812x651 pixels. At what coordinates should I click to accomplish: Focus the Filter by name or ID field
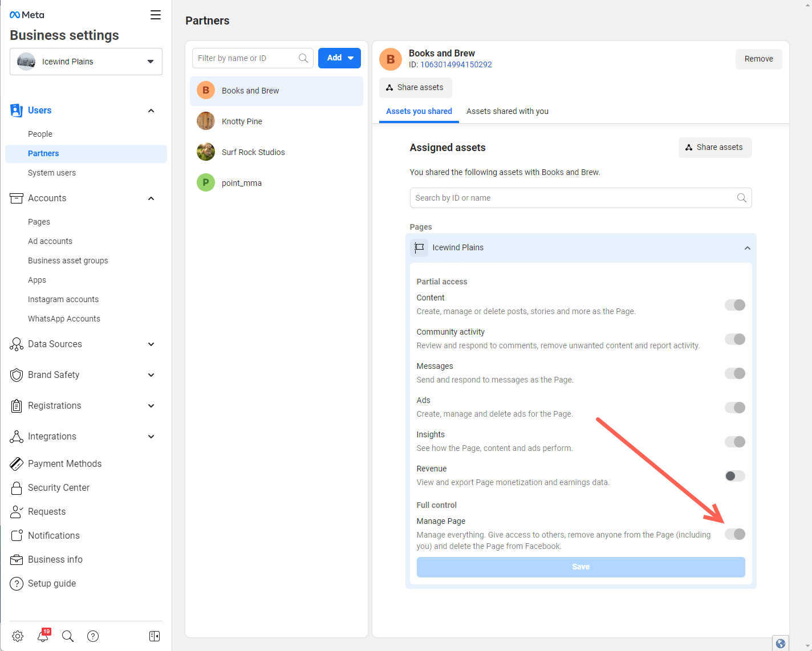pyautogui.click(x=253, y=58)
